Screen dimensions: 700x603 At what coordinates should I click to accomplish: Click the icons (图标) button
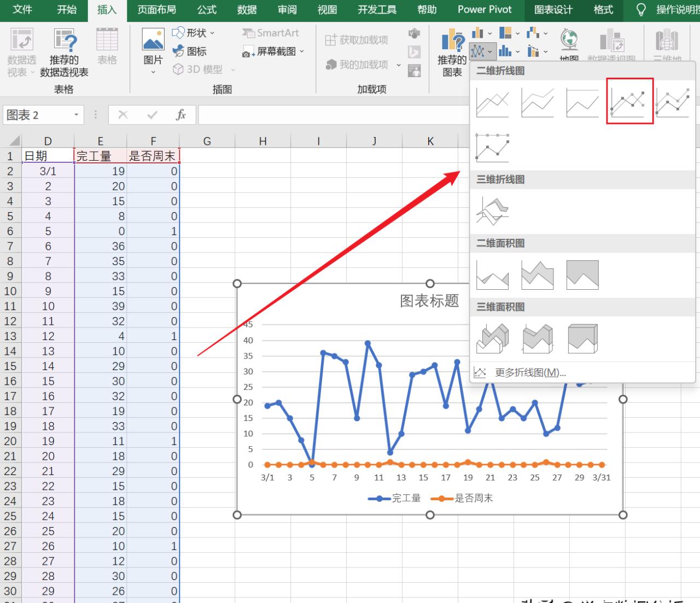189,51
